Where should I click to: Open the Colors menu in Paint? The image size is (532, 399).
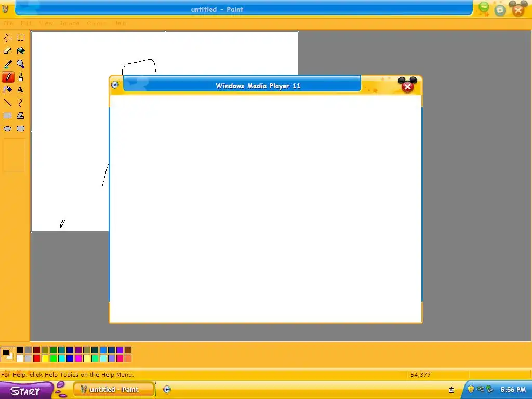click(96, 23)
